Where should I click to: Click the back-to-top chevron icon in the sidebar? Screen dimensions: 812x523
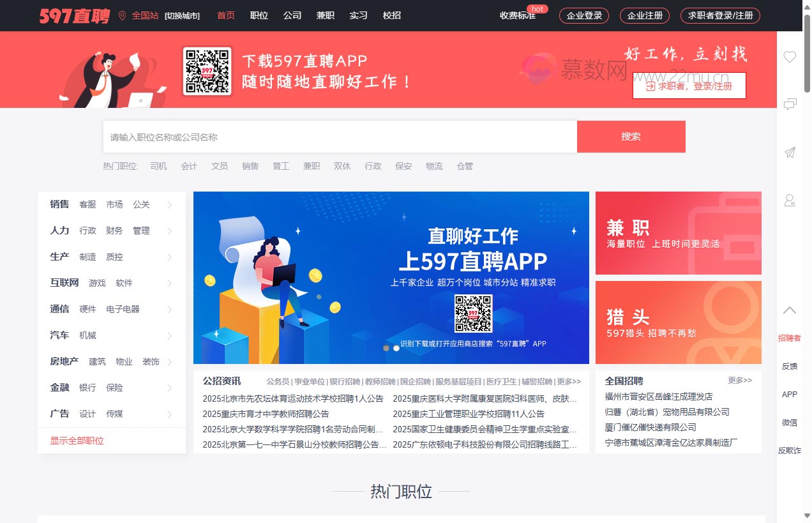790,311
